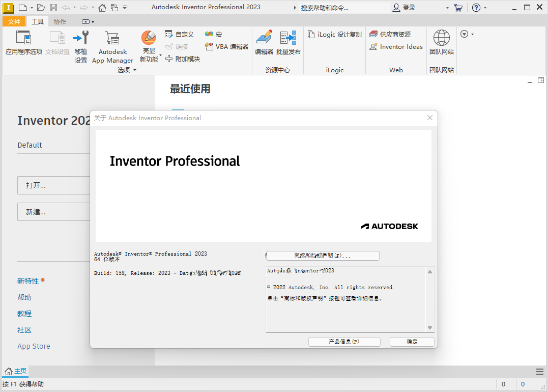The image size is (548, 392).
Task: Click the 商标和版权声明 button
Action: point(322,256)
